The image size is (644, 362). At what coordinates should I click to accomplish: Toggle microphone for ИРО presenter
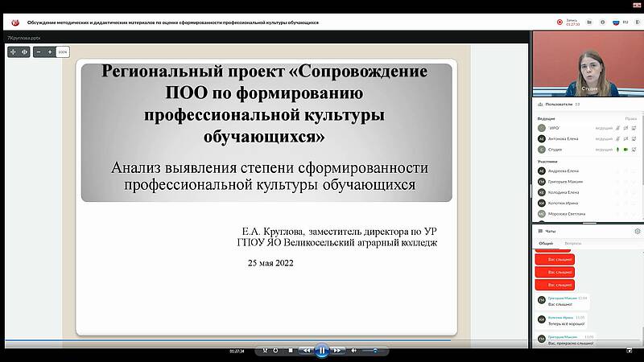[617, 128]
